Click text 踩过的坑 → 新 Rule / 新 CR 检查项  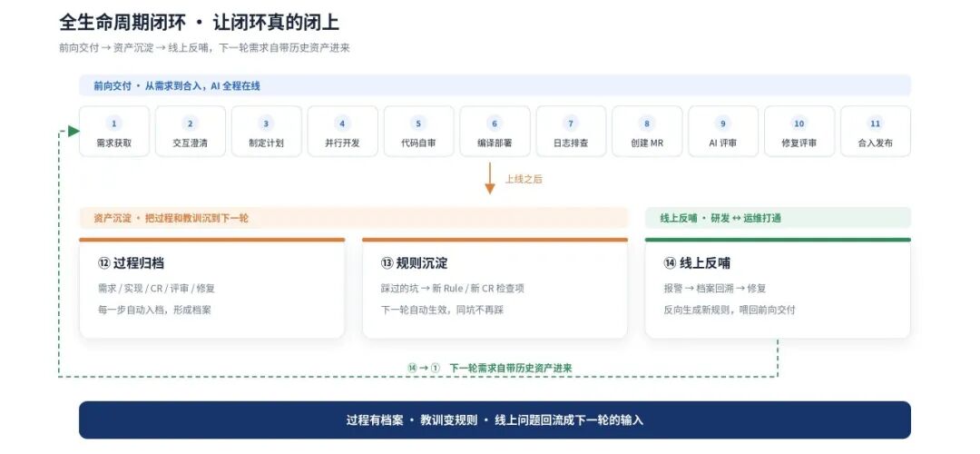tap(452, 288)
